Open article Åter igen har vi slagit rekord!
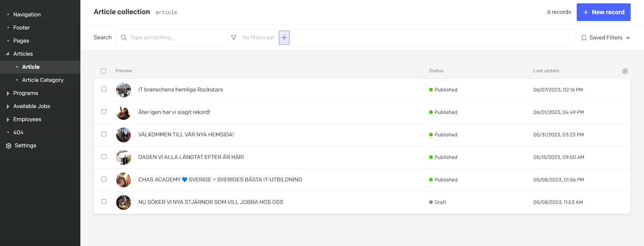The image size is (644, 246). click(174, 112)
